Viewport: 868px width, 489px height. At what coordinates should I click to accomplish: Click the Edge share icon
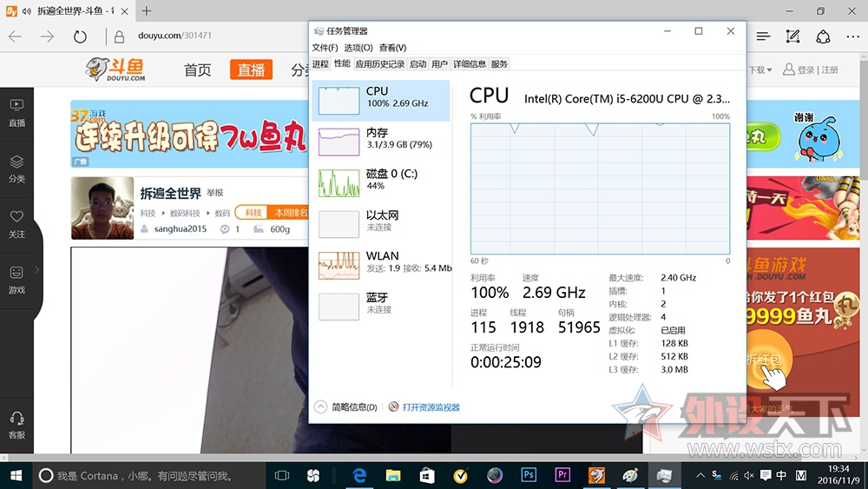[x=823, y=36]
